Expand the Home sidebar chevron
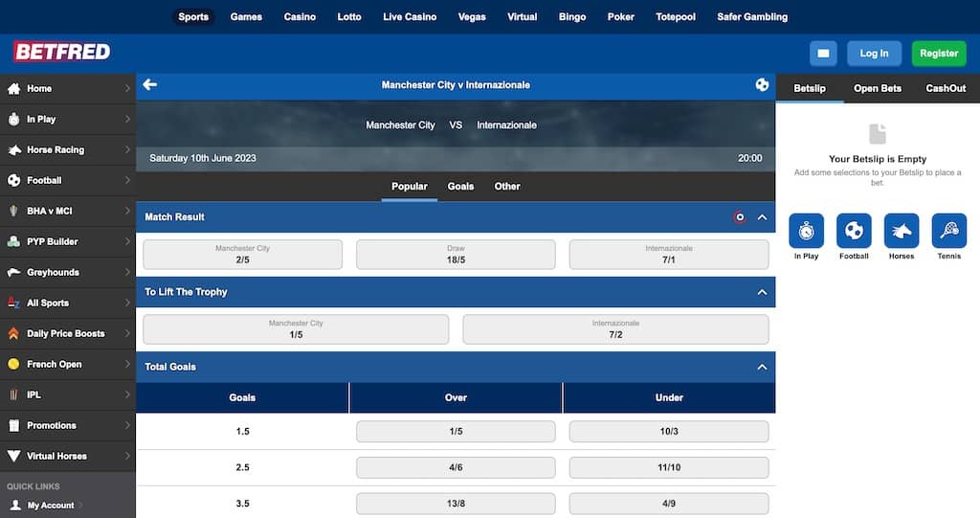Viewport: 980px width, 518px height. click(127, 88)
